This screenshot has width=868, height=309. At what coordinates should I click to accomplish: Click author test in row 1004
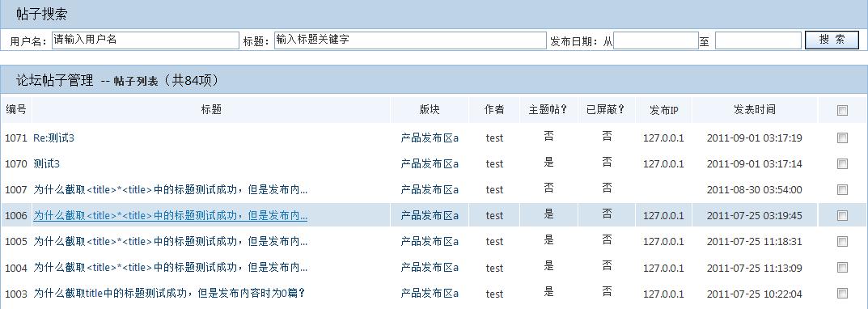click(x=494, y=268)
